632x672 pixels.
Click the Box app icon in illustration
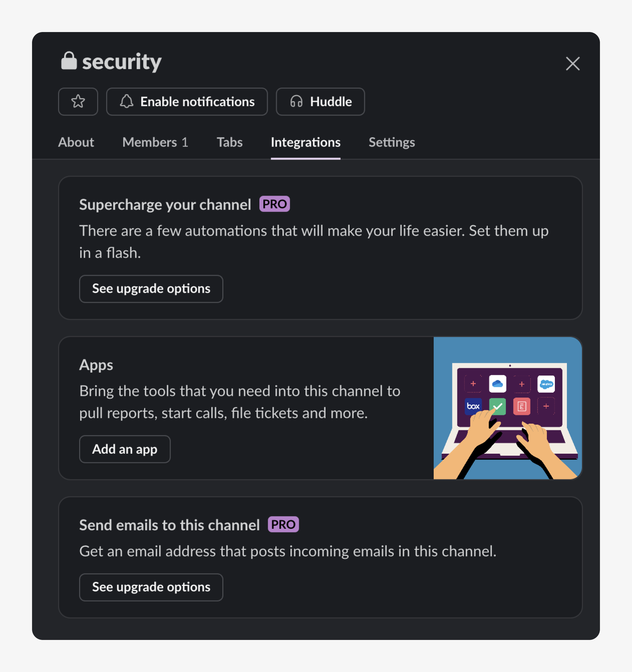coord(473,406)
